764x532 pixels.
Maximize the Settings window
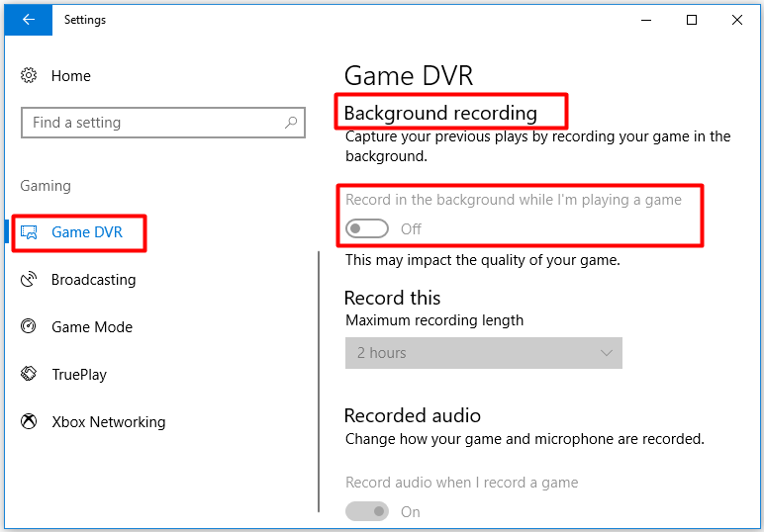click(x=692, y=20)
